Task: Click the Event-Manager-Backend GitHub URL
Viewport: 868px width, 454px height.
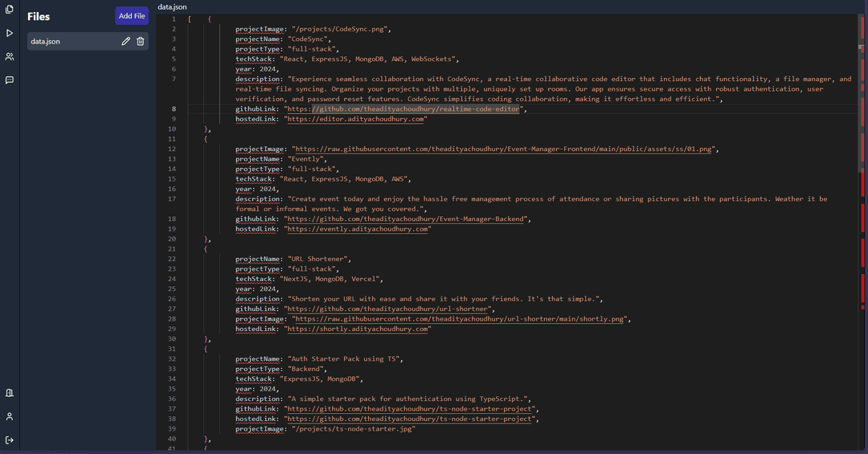Action: tap(407, 219)
